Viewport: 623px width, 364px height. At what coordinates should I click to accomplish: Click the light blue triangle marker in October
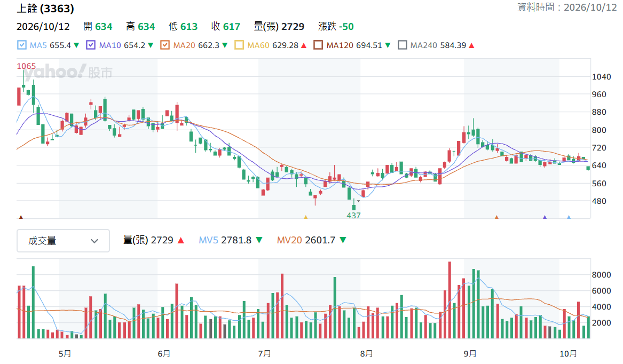(569, 217)
